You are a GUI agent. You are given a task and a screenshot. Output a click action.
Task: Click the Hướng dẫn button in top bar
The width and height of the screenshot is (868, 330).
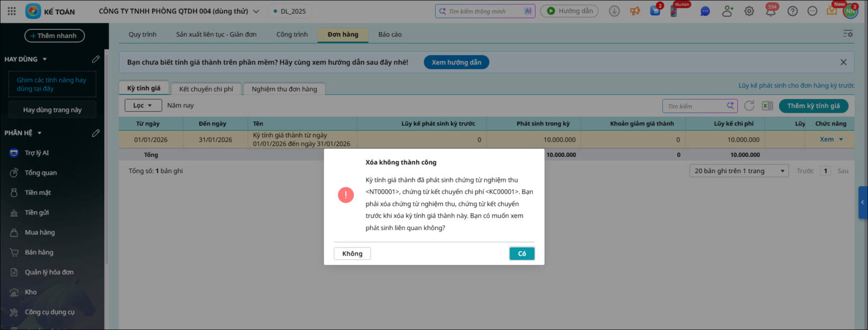[x=569, y=11]
